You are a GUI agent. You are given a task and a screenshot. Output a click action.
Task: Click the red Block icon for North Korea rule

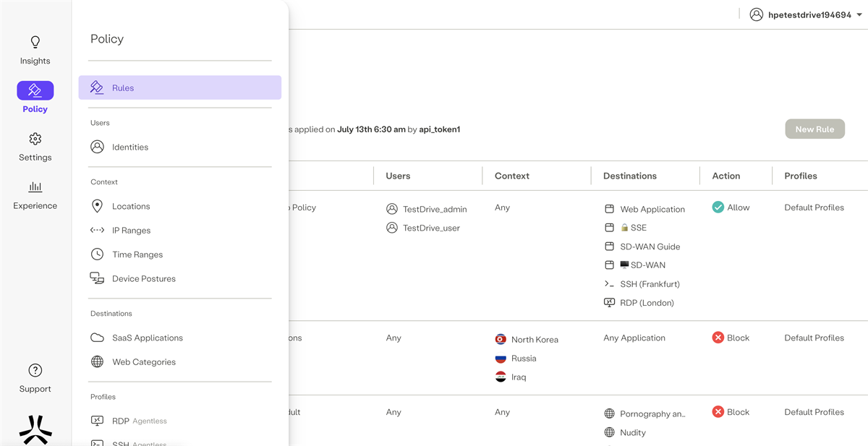(x=718, y=338)
